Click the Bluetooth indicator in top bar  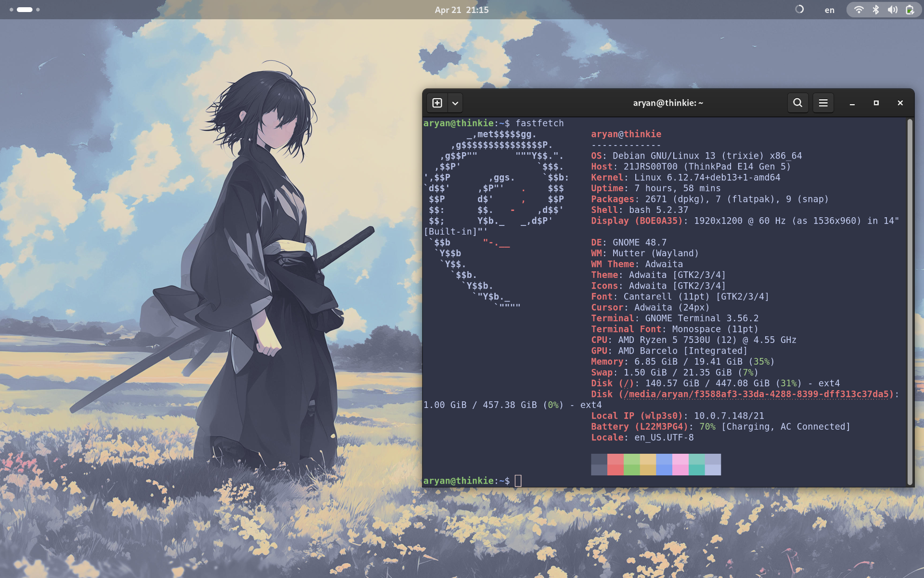[x=876, y=10]
